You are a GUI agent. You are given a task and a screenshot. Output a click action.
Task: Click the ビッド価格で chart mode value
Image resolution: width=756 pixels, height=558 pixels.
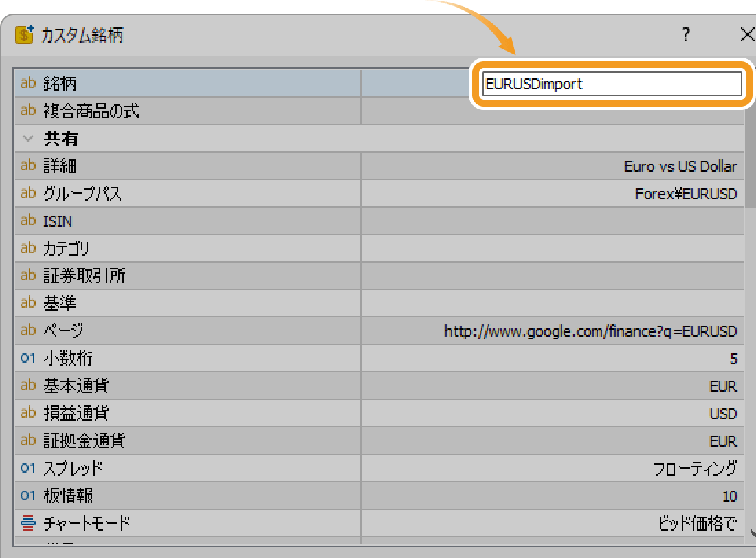point(698,523)
